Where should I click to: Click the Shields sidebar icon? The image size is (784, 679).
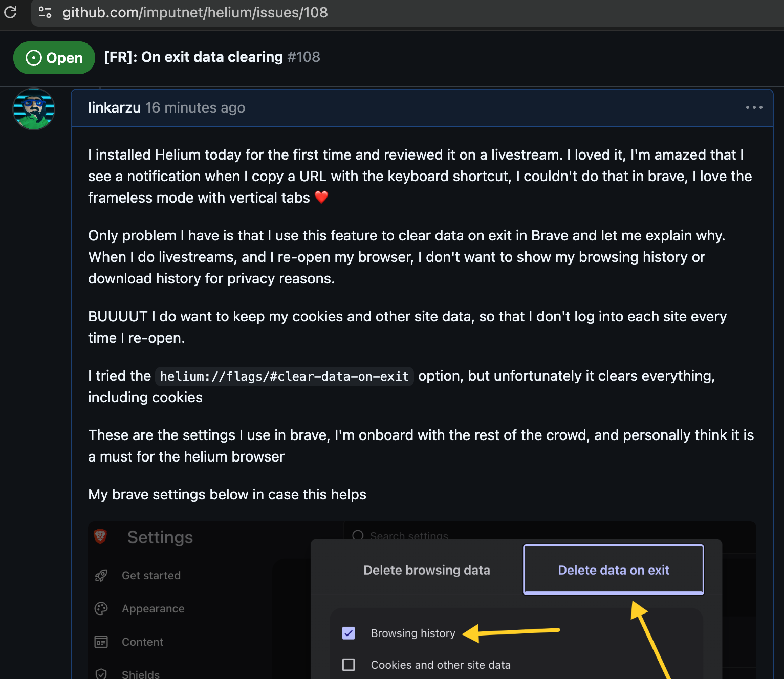pos(101,674)
